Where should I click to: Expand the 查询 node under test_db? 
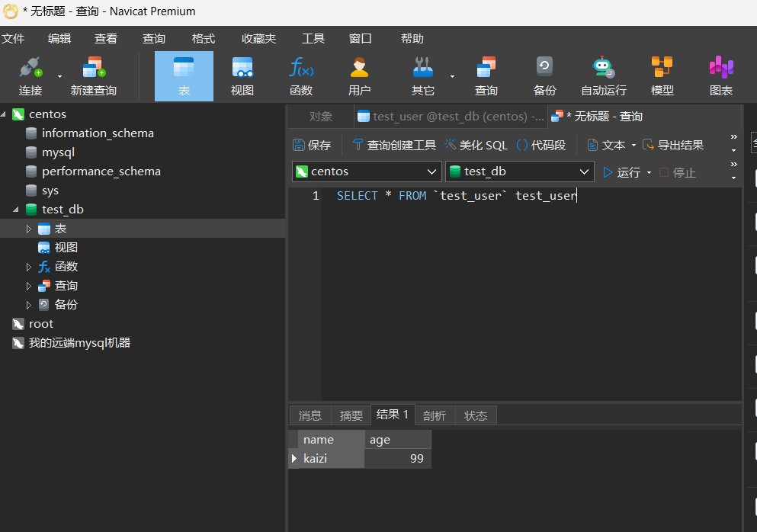(x=28, y=287)
